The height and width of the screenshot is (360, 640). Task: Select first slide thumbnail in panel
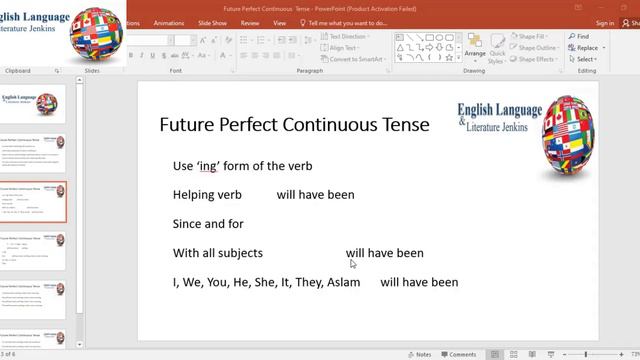(x=33, y=104)
